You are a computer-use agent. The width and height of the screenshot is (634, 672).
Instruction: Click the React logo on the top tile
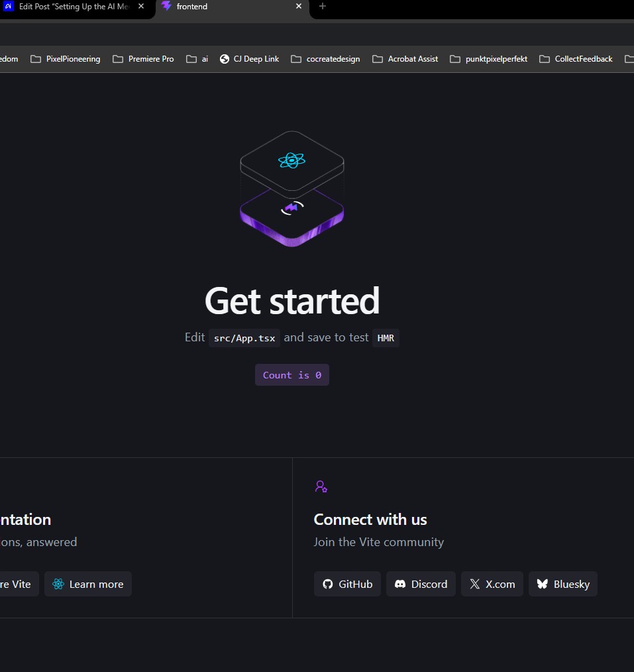[x=291, y=161]
